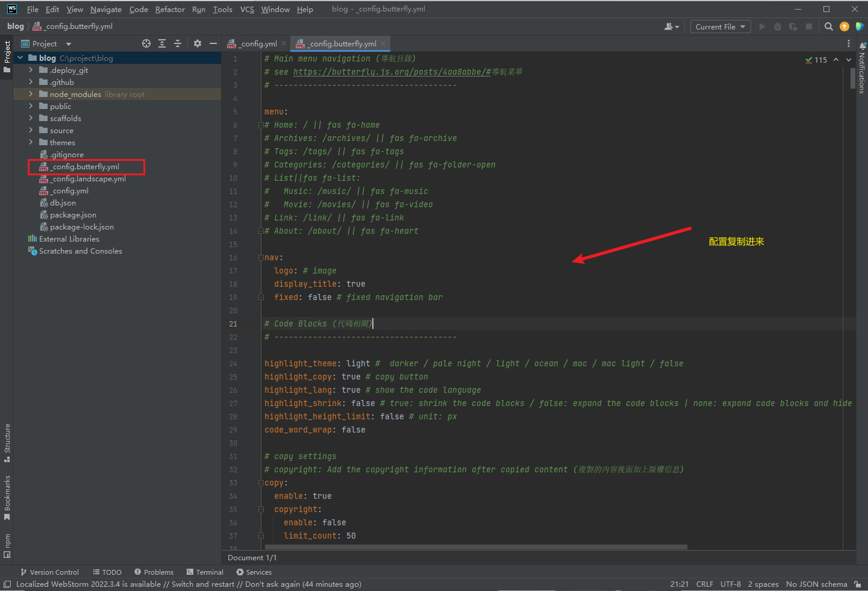Click update notification text in status bar
The width and height of the screenshot is (868, 591).
[x=189, y=584]
